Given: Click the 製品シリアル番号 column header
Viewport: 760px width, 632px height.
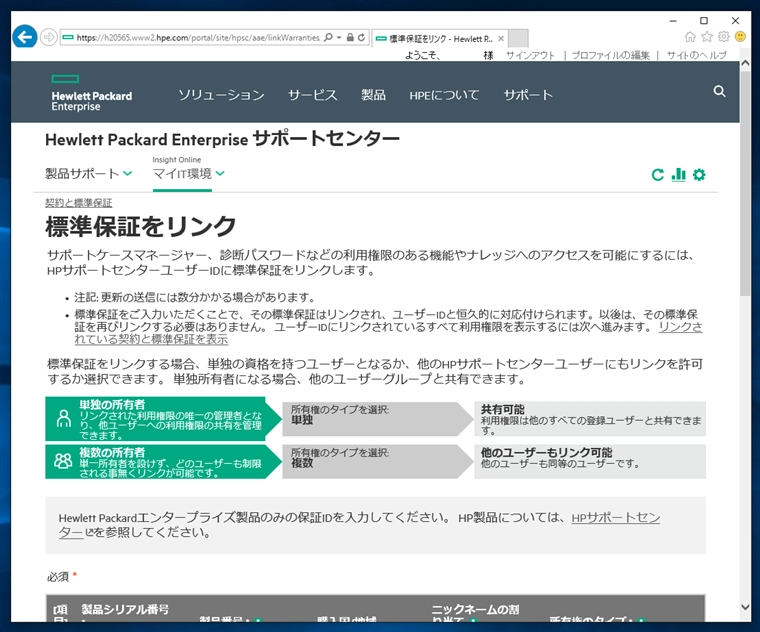Looking at the screenshot, I should pyautogui.click(x=125, y=609).
